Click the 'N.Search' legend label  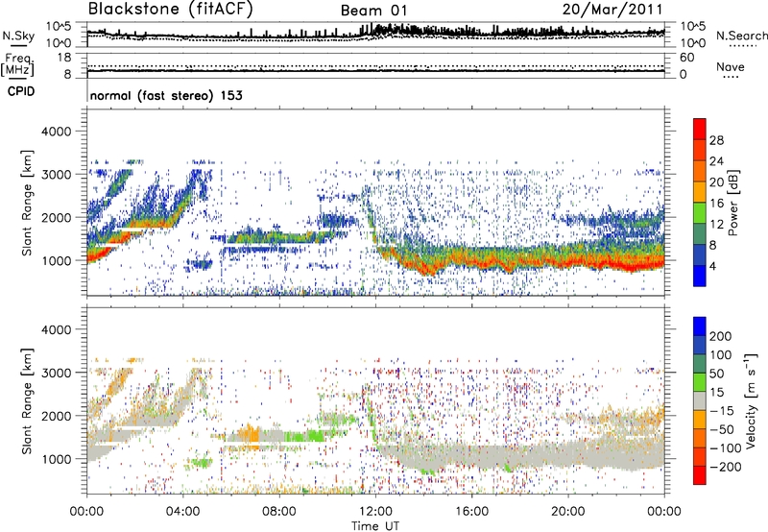742,36
